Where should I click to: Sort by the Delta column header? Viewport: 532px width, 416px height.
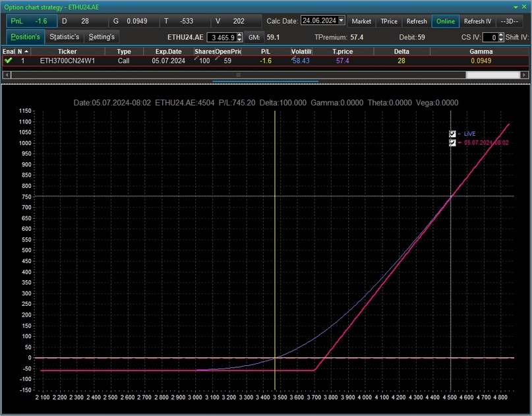tap(401, 51)
